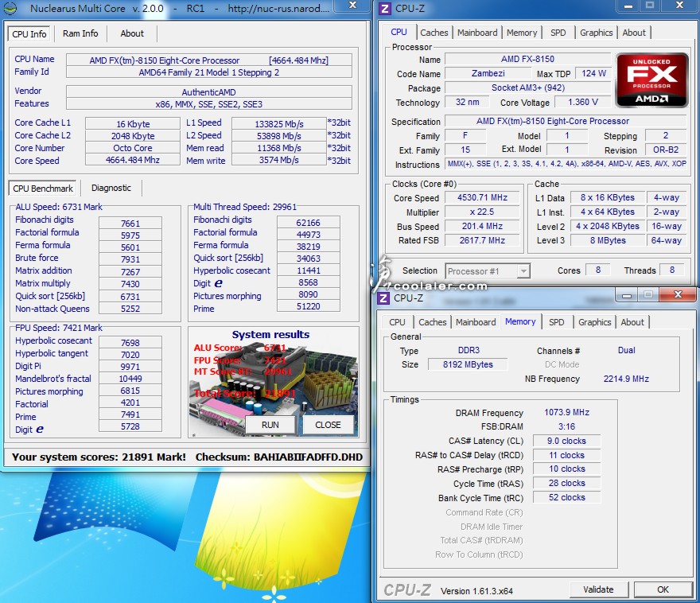Click the DRAM Frequency value 1073.9 MHz

point(567,412)
